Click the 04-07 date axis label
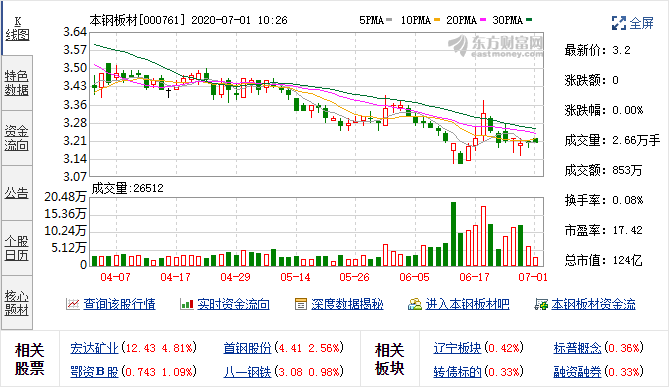 coord(115,277)
